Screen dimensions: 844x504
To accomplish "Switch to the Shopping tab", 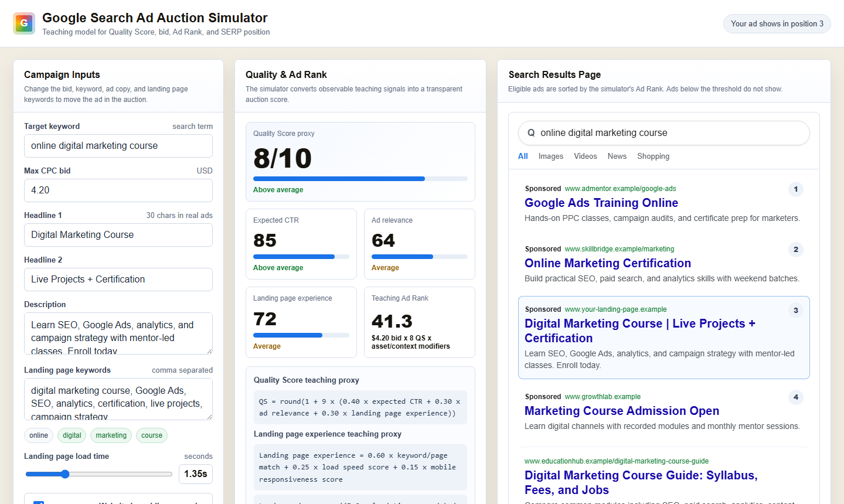I will click(x=654, y=156).
